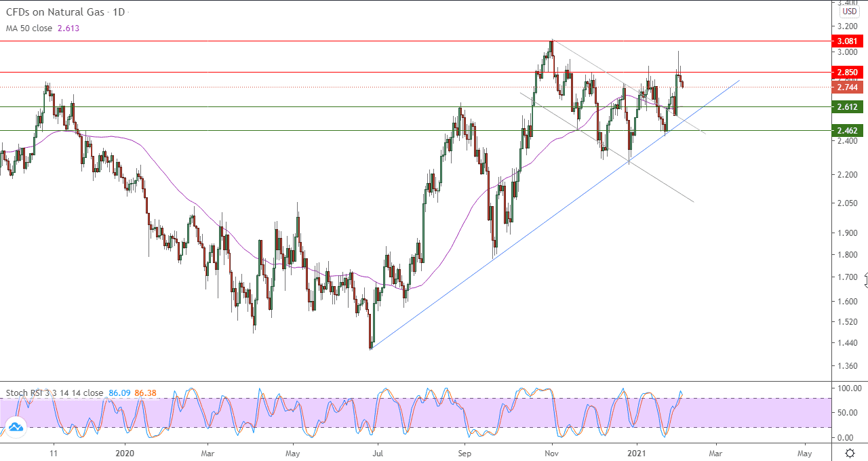Click the 50.00 Stoch RSI axis tick
This screenshot has height=461, width=868.
[847, 413]
